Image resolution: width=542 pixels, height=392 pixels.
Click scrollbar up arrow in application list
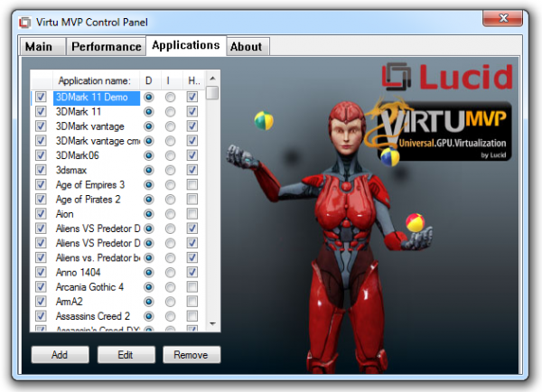click(x=212, y=78)
